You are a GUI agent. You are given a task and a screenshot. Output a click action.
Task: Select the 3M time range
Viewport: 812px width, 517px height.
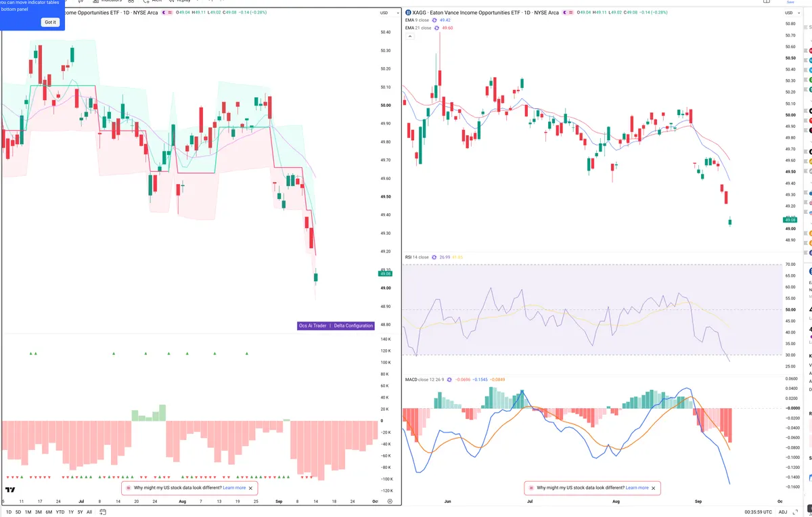coord(39,512)
